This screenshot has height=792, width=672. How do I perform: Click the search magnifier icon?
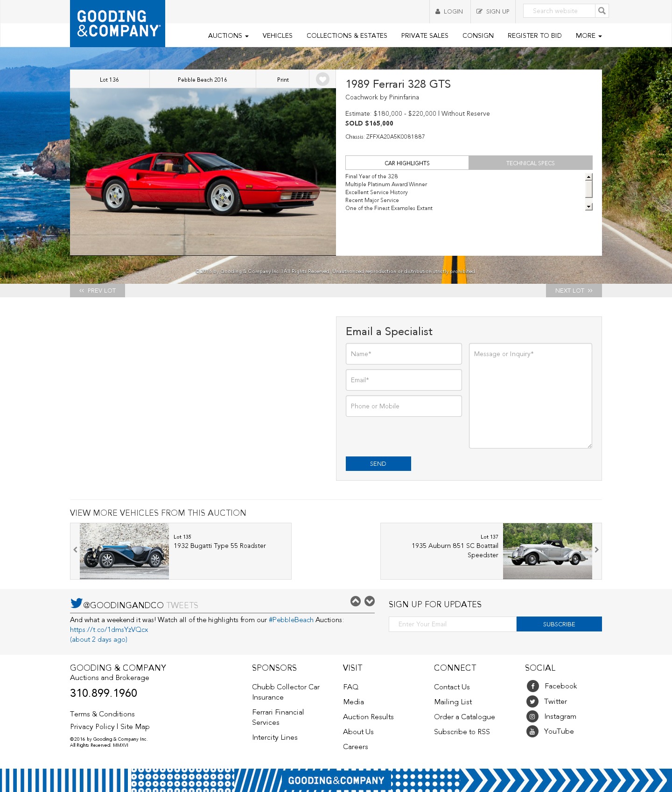602,11
